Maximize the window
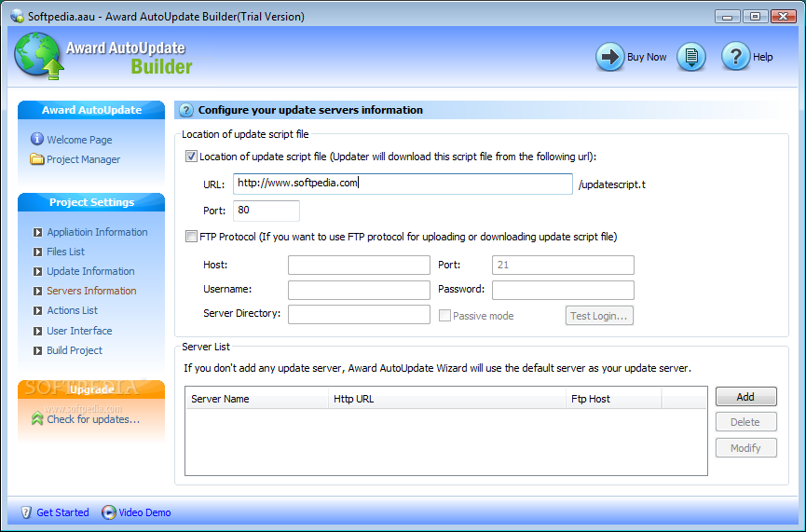 click(755, 17)
